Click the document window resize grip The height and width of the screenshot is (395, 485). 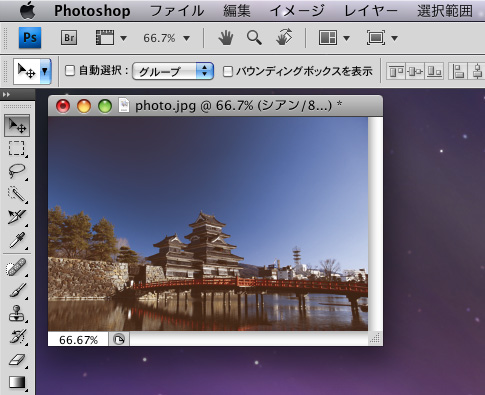point(375,338)
